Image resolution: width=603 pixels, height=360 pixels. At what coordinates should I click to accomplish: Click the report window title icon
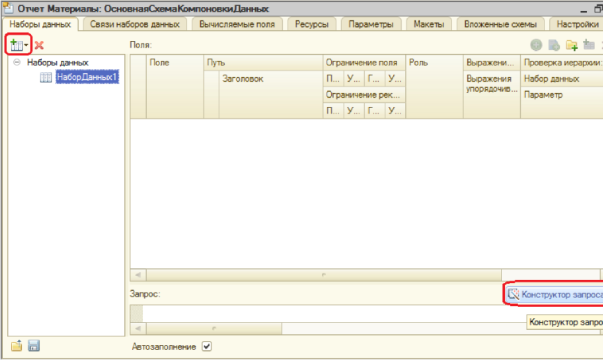(x=8, y=8)
